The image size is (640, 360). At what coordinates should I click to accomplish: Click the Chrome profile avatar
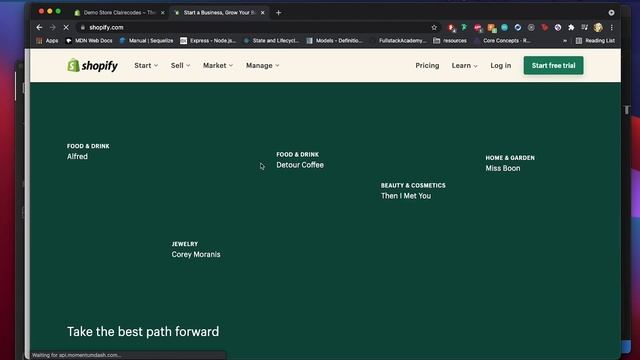coord(598,27)
